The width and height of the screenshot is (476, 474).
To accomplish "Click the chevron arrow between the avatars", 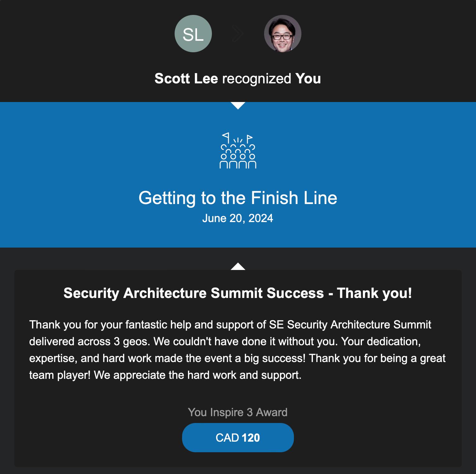I will [x=238, y=34].
